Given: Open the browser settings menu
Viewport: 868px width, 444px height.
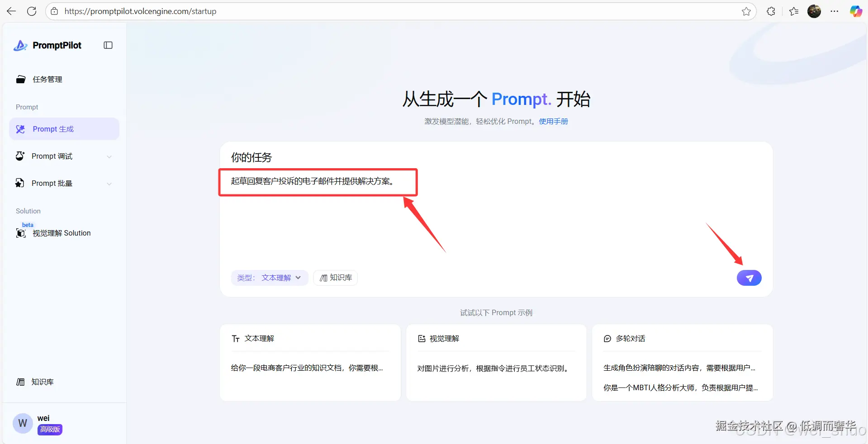Looking at the screenshot, I should tap(835, 11).
